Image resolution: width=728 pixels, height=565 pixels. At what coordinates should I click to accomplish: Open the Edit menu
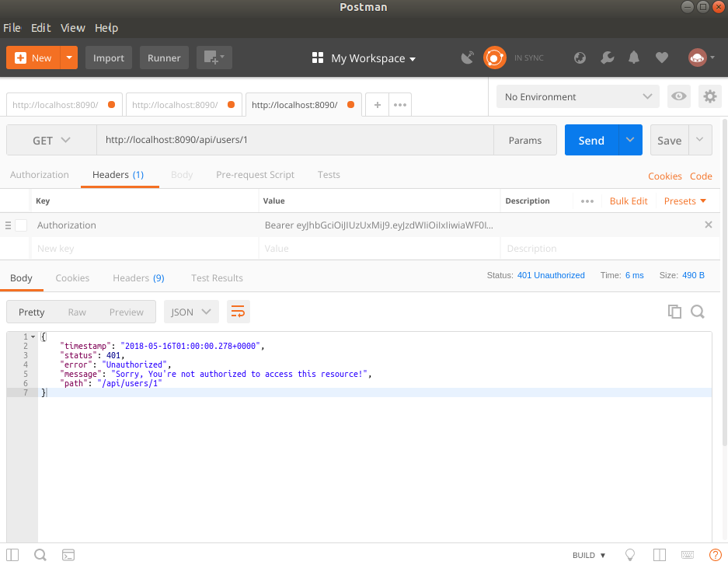pos(41,28)
